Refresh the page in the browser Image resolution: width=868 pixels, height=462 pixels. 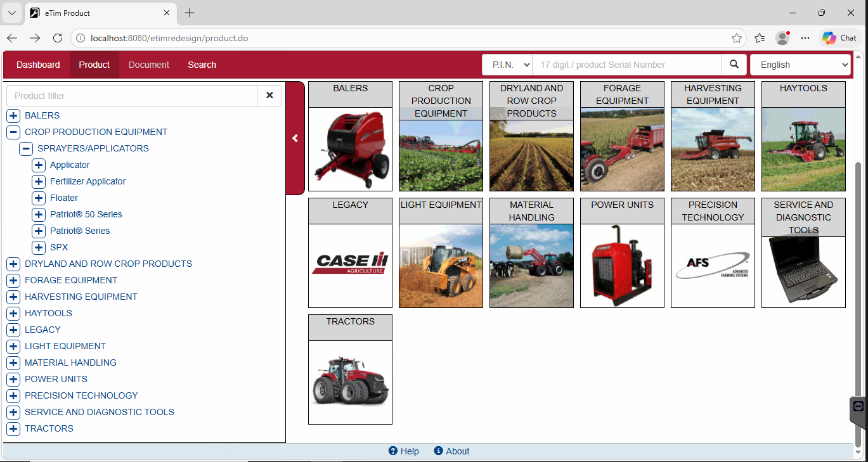pyautogui.click(x=58, y=38)
